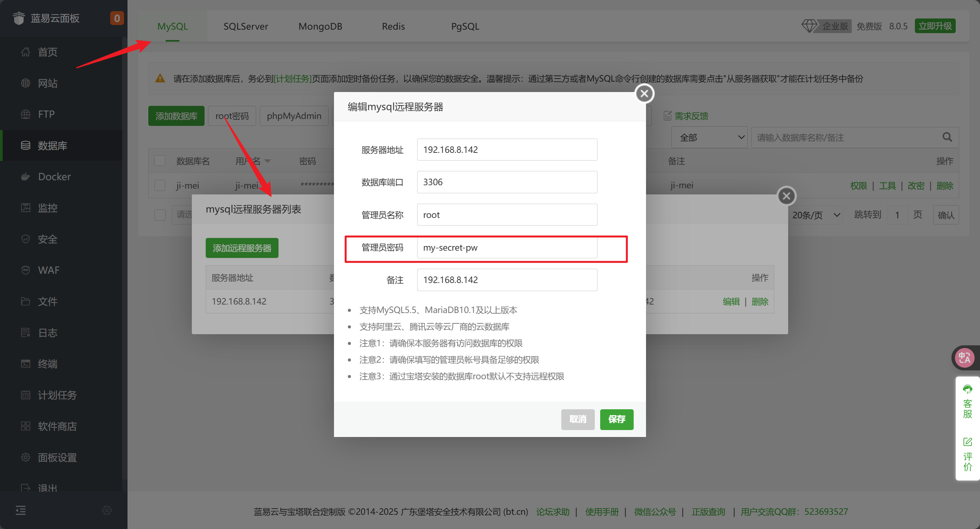Expand the 20条/页 page size dropdown
The image size is (980, 529).
pyautogui.click(x=816, y=215)
